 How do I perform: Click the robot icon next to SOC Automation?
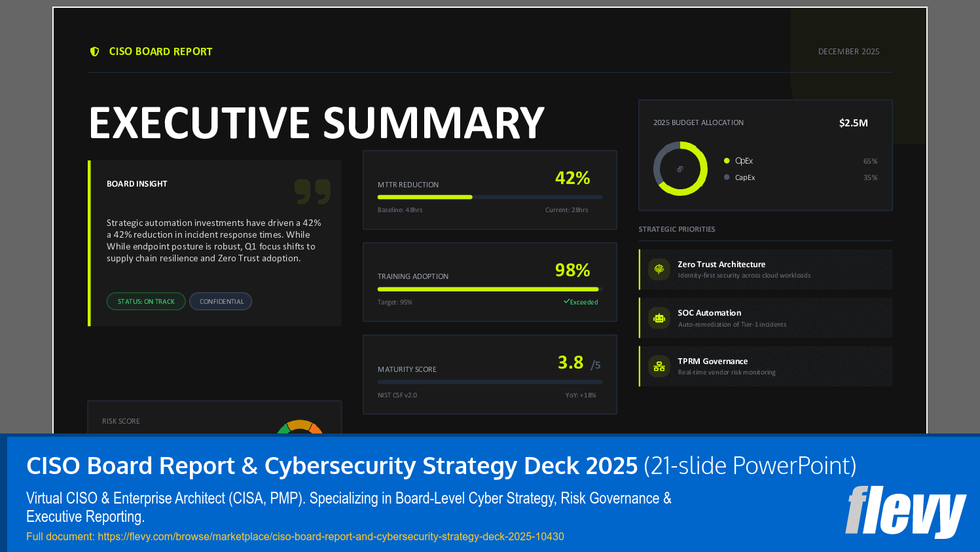[659, 318]
